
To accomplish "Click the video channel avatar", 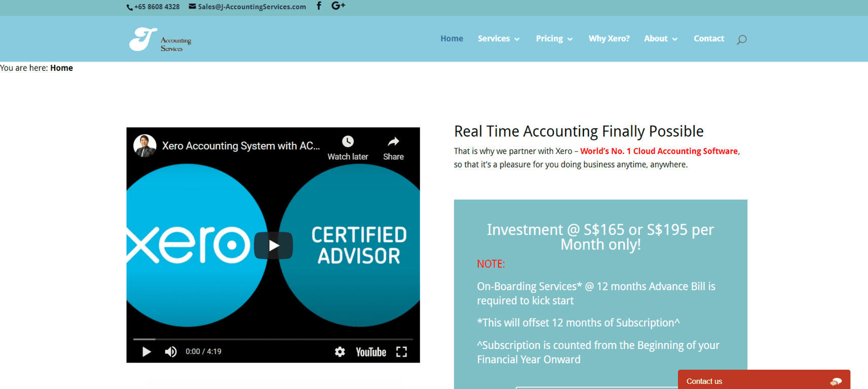I will [x=144, y=146].
